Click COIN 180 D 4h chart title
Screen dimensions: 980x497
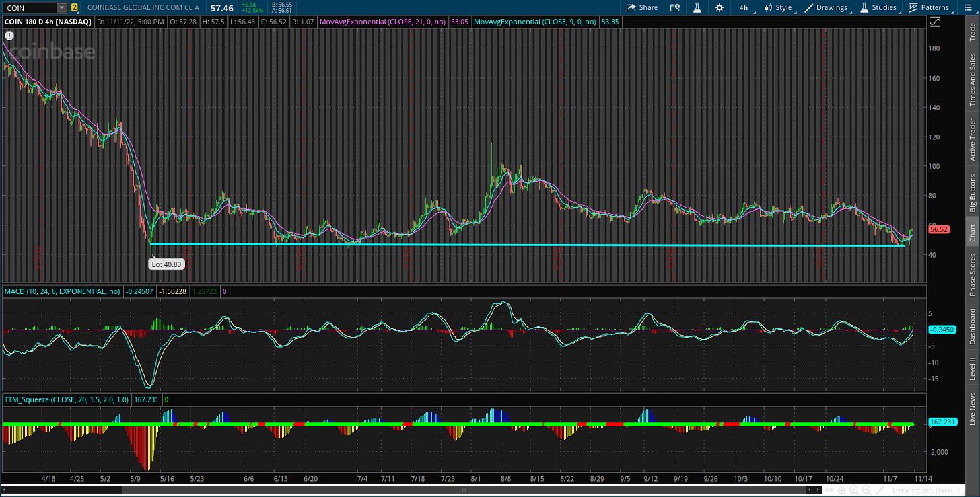click(48, 22)
